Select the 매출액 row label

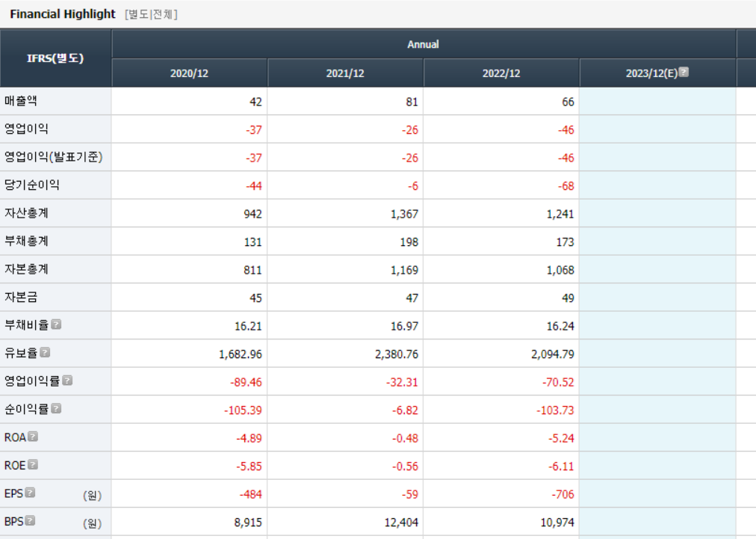(21, 101)
